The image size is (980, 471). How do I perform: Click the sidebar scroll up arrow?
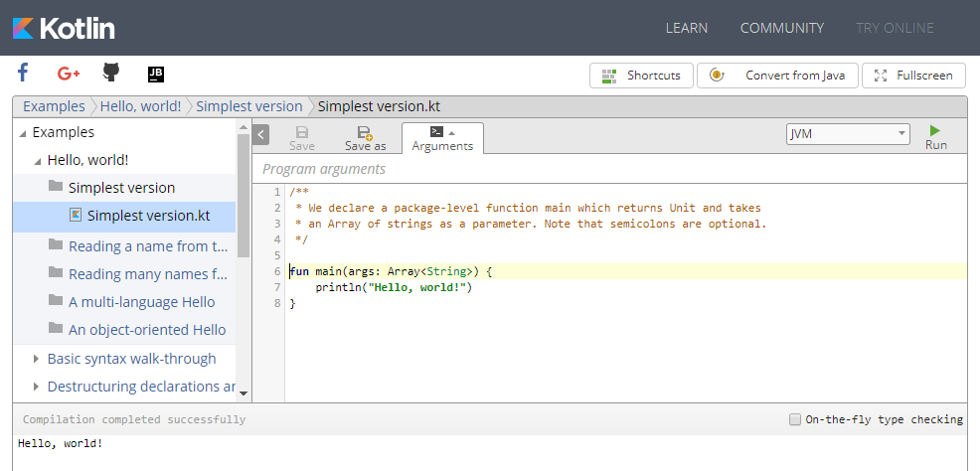(244, 126)
